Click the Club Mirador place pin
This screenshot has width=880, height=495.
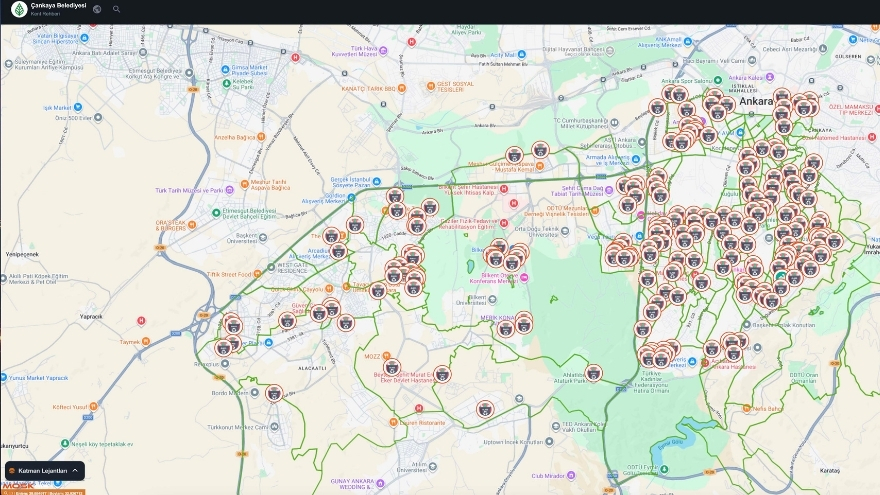pyautogui.click(x=573, y=476)
